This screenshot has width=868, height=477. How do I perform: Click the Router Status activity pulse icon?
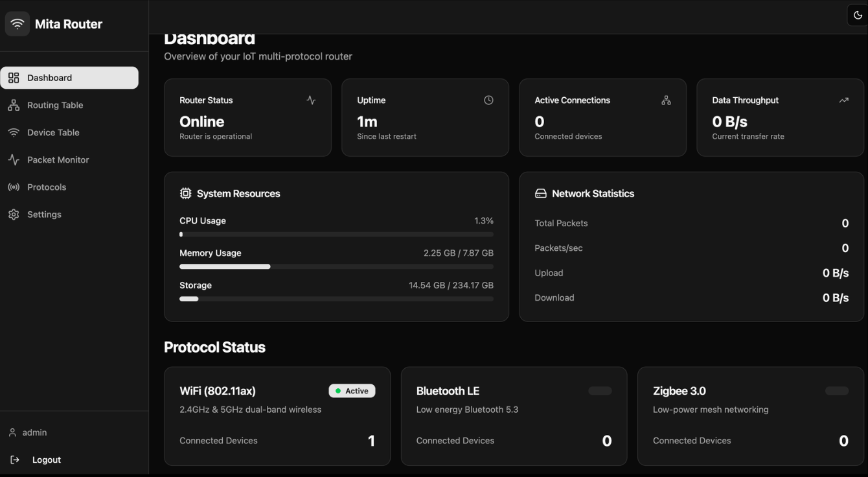click(311, 100)
